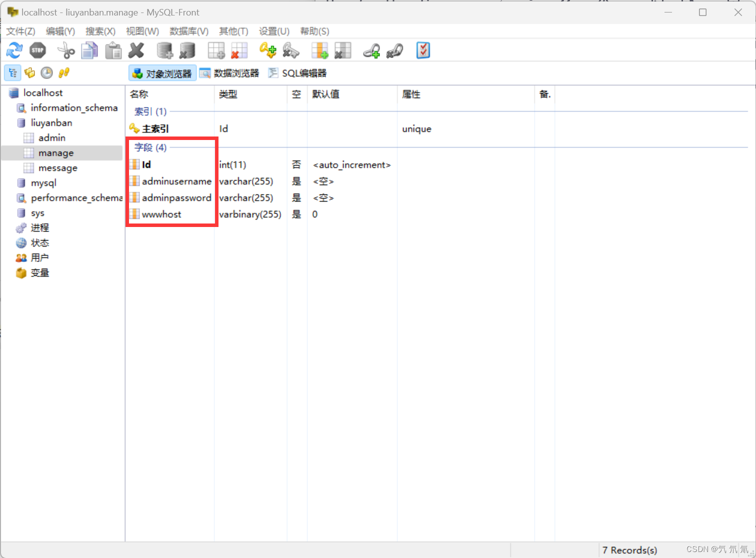
Task: Click the Refresh arrows toolbar icon
Action: coord(14,50)
